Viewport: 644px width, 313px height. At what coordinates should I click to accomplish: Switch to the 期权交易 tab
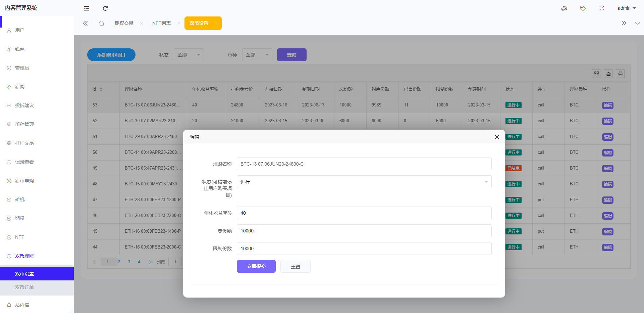click(x=124, y=23)
